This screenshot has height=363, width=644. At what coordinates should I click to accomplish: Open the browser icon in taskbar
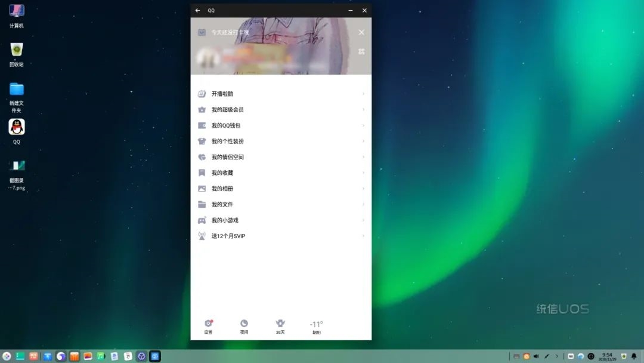click(61, 356)
